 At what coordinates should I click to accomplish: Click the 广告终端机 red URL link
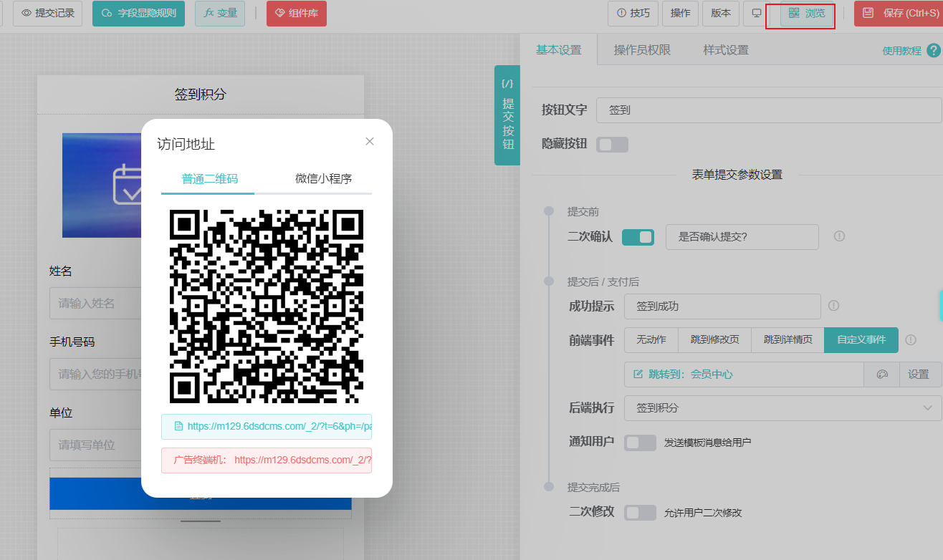pyautogui.click(x=267, y=460)
